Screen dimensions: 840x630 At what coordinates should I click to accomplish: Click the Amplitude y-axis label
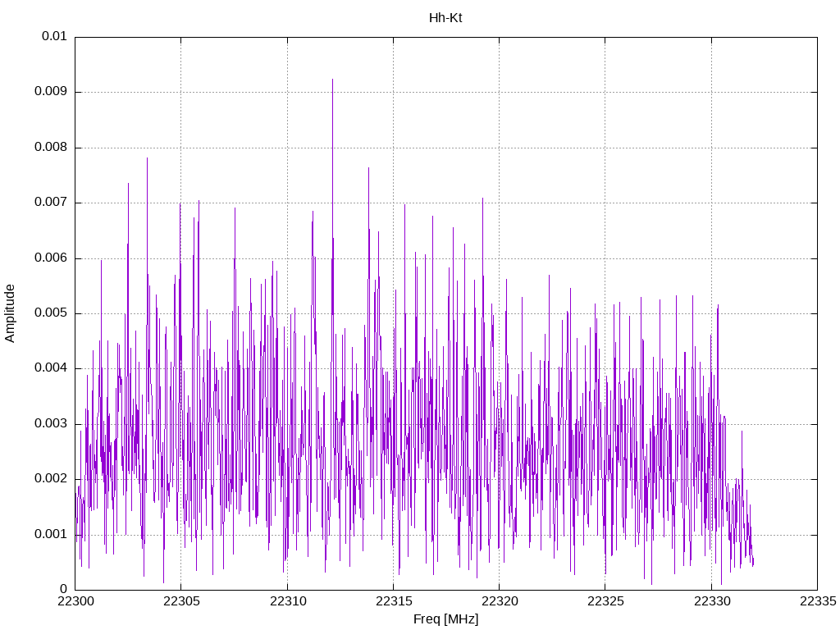(10, 313)
